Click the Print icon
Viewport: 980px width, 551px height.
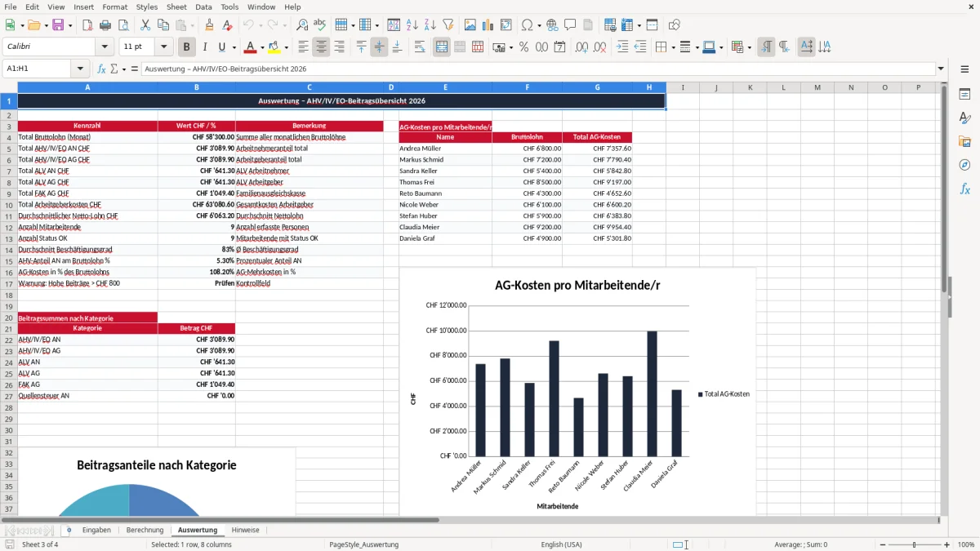click(x=105, y=25)
